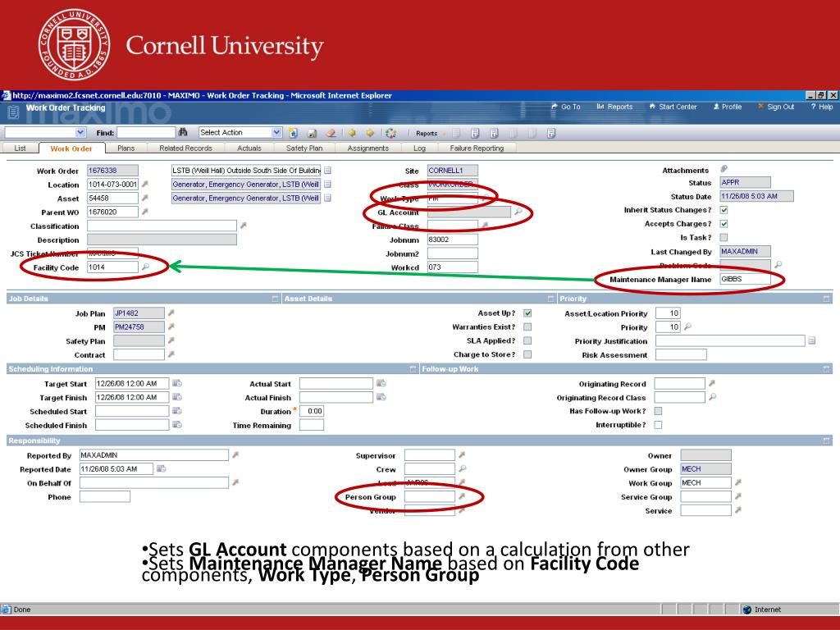840x630 pixels.
Task: Collapse the Scheduling Information section
Action: [x=413, y=368]
